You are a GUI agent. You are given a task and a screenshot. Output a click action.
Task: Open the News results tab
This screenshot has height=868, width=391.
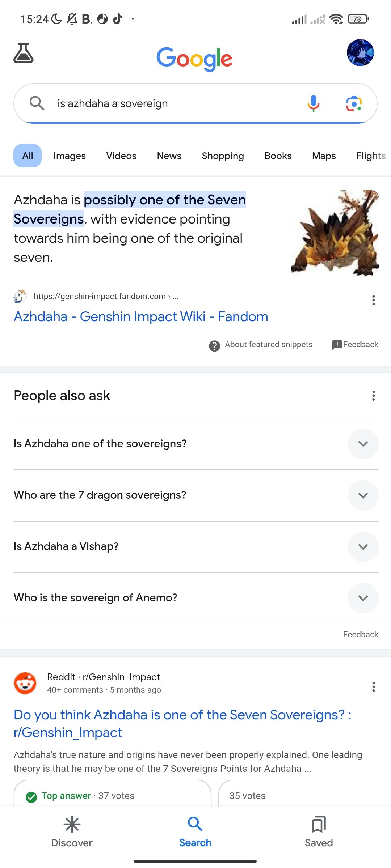(x=169, y=156)
